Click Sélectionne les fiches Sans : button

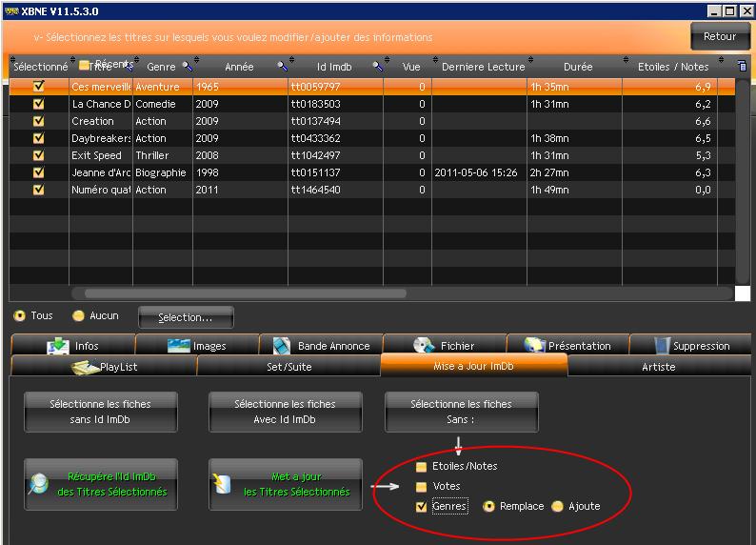[x=462, y=412]
